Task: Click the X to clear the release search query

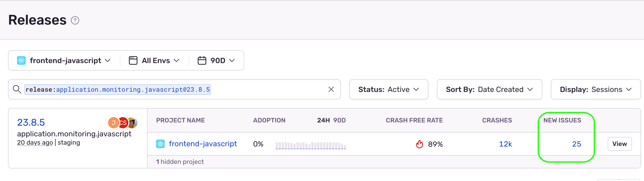Action: [x=331, y=89]
